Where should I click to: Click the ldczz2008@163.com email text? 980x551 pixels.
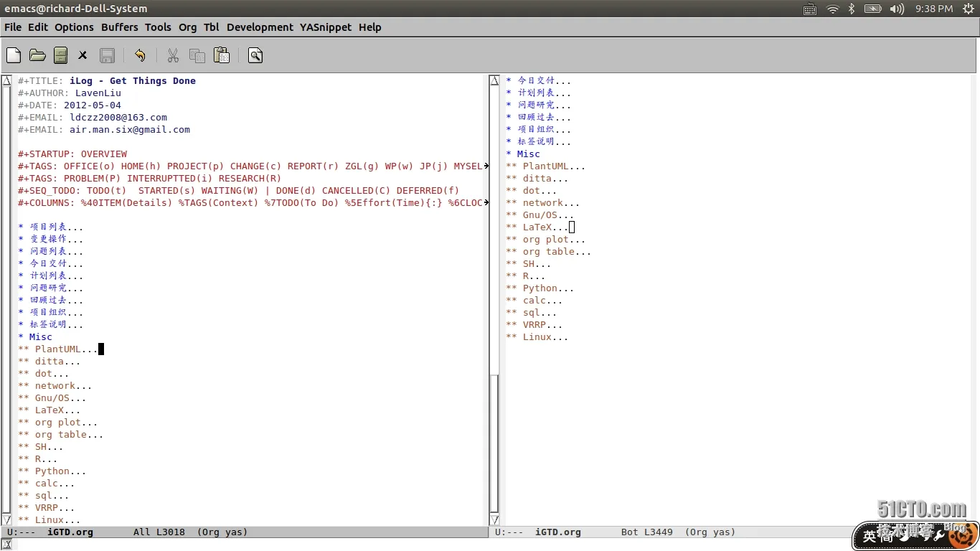(x=118, y=118)
